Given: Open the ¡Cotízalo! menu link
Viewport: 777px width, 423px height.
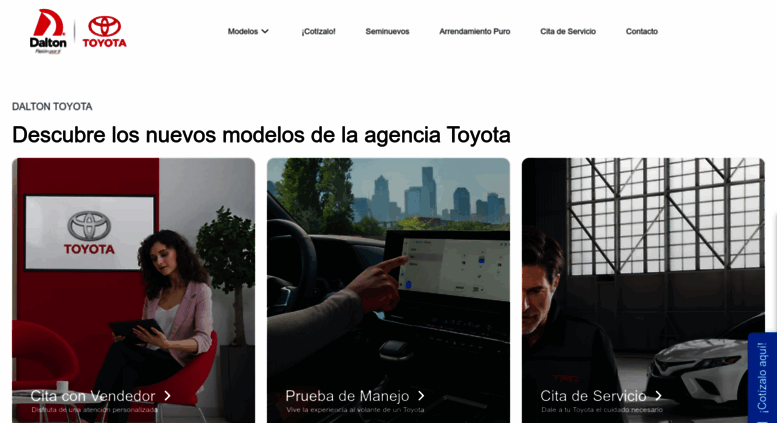Looking at the screenshot, I should (x=318, y=31).
